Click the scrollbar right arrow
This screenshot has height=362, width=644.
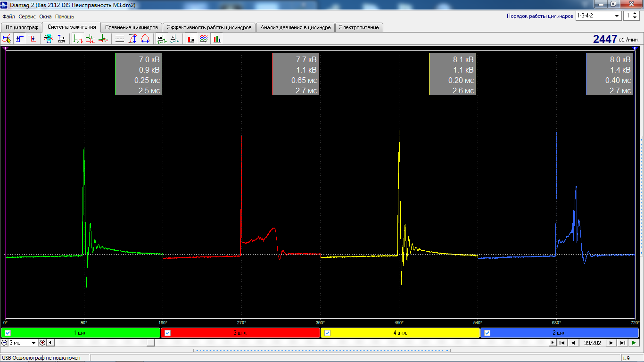552,343
